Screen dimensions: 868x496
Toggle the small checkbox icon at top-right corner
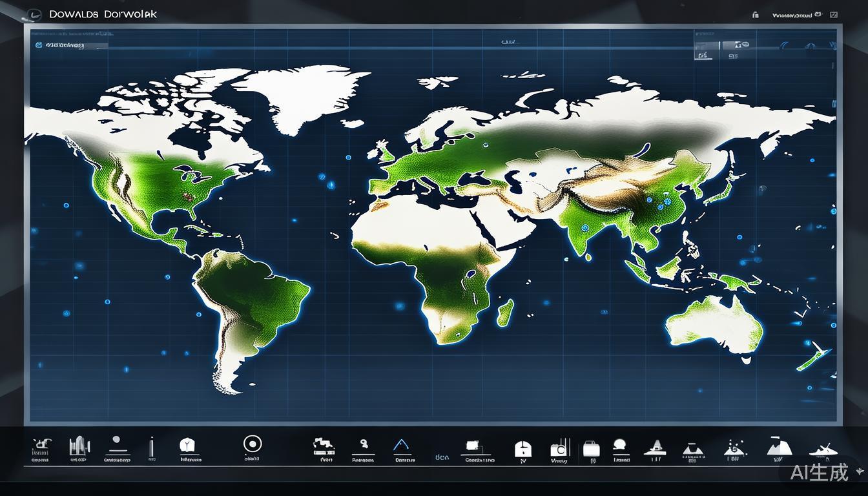pyautogui.click(x=834, y=14)
